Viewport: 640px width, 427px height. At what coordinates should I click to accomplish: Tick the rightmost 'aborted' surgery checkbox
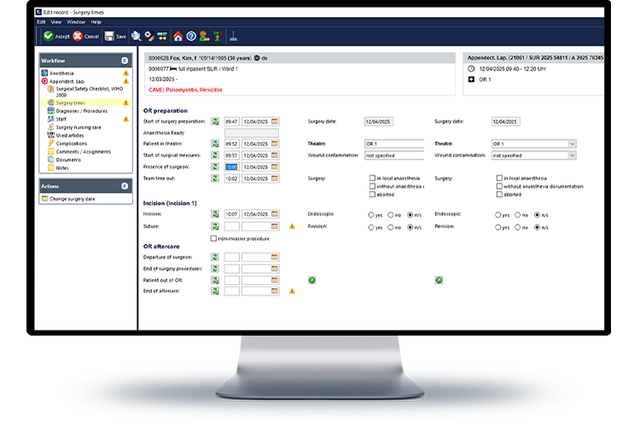click(x=498, y=195)
